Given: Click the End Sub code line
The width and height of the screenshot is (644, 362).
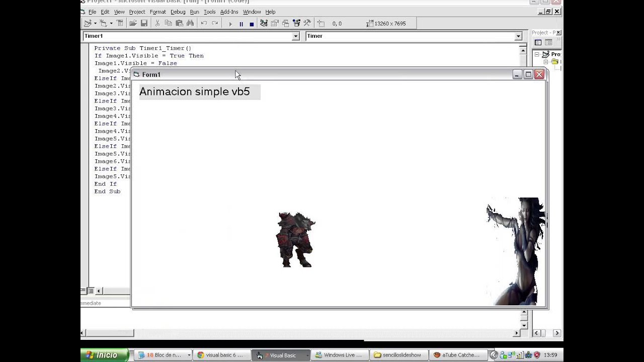Looking at the screenshot, I should [107, 192].
